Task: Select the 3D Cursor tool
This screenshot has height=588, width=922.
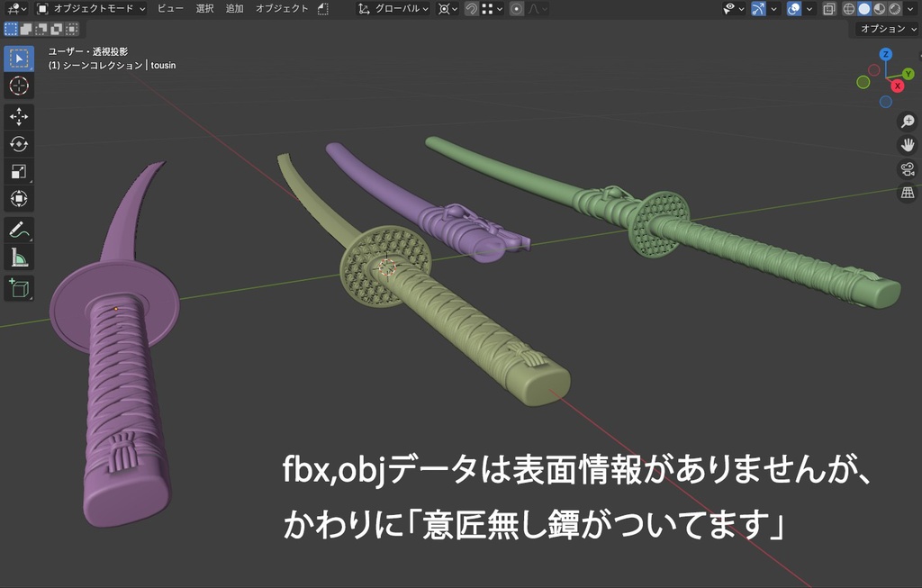Action: pyautogui.click(x=19, y=86)
